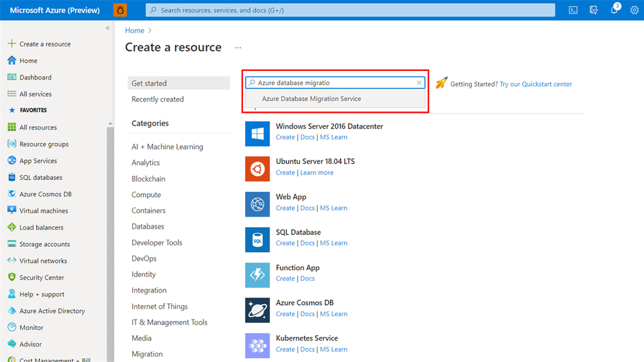
Task: Open Cloud Shell from the top bar
Action: click(x=573, y=10)
